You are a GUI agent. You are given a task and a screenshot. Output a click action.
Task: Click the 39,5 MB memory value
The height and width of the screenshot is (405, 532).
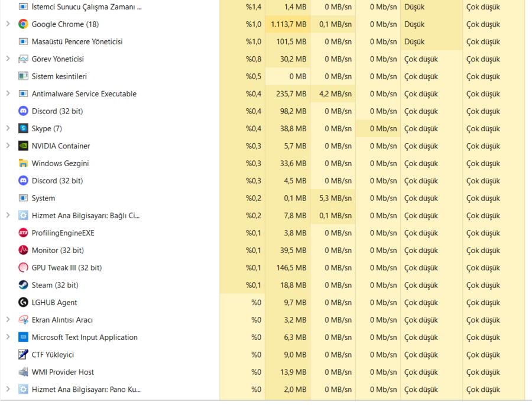pos(293,250)
